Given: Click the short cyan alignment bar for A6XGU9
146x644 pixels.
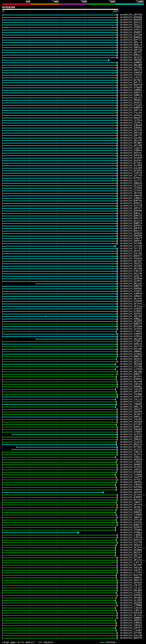Looking at the screenshot, I should coord(53,493).
